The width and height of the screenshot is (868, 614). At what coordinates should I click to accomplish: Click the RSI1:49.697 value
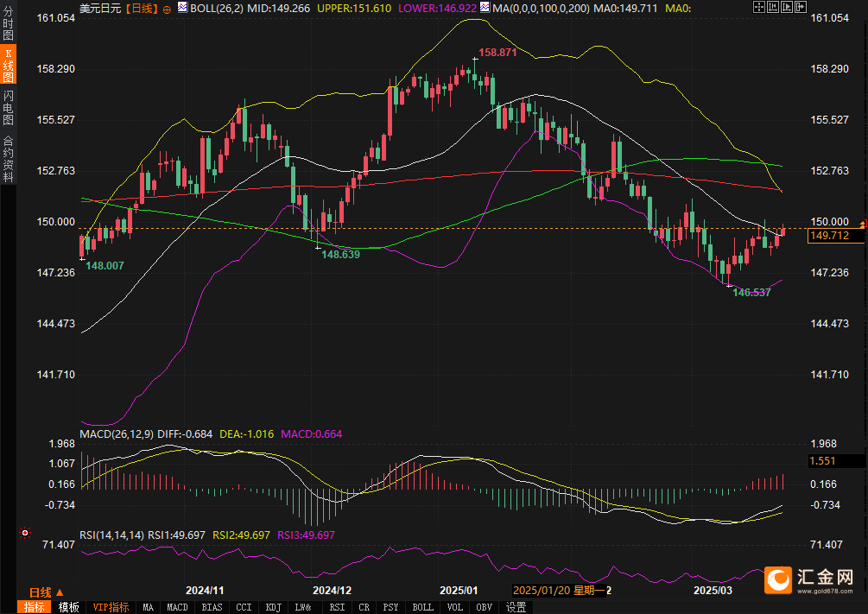tap(176, 535)
